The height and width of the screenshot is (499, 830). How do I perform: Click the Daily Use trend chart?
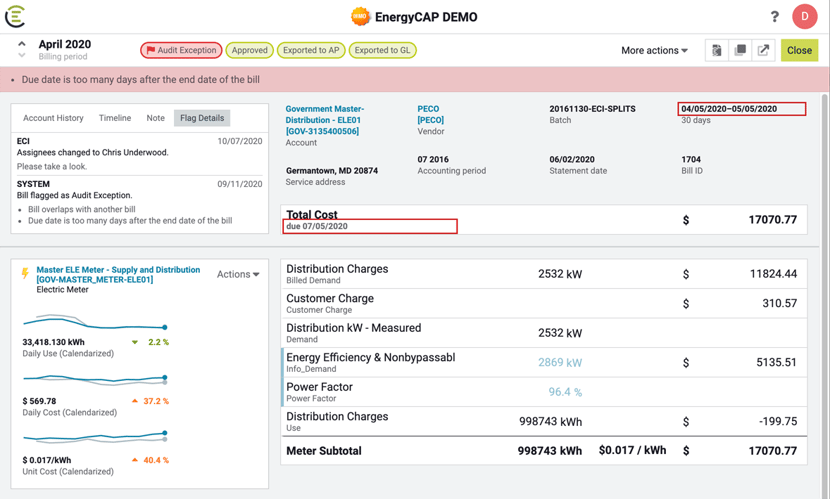coord(95,324)
